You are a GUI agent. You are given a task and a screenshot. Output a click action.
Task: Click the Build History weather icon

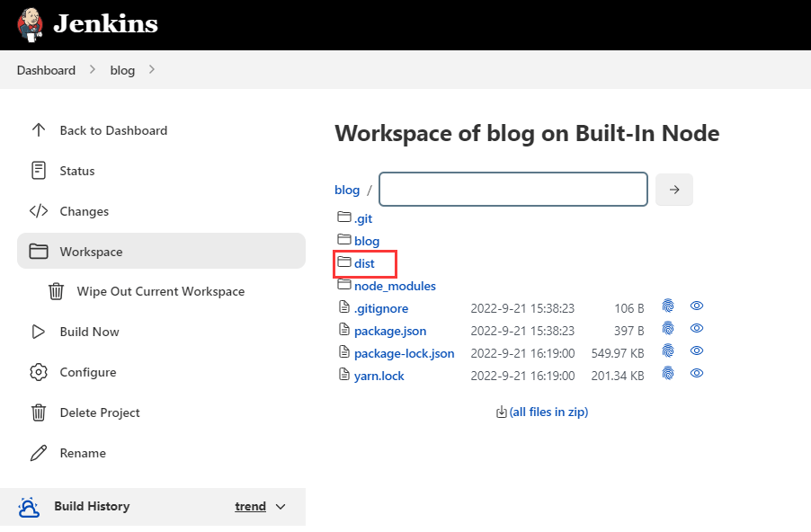click(29, 507)
